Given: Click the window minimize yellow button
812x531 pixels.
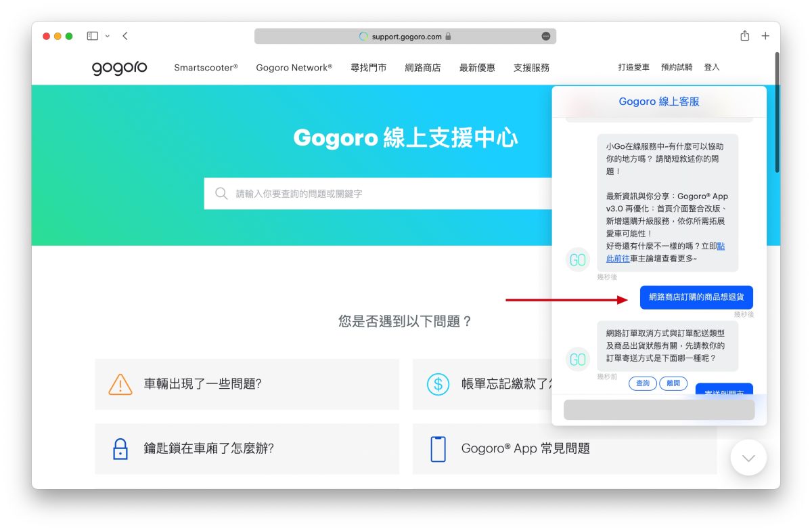Looking at the screenshot, I should [x=58, y=36].
